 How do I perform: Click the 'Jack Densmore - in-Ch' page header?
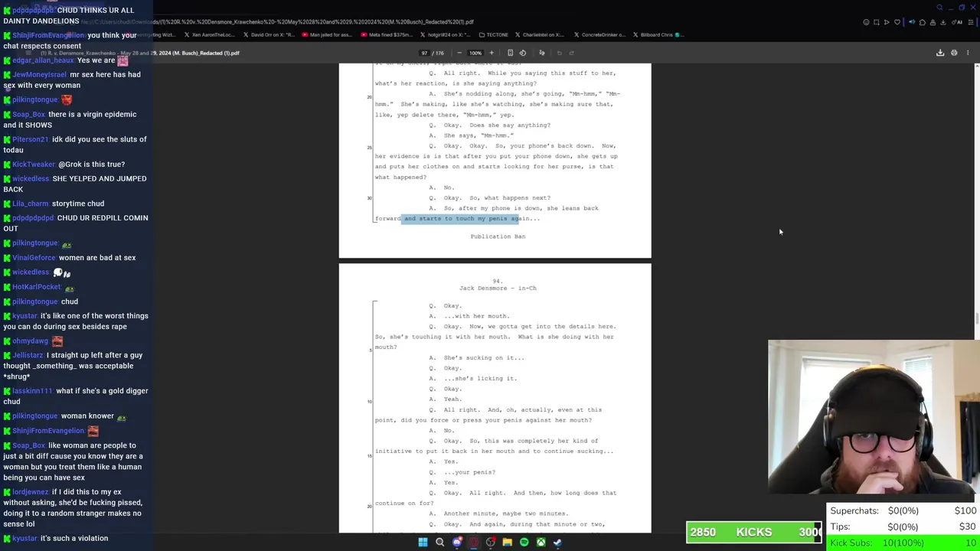click(x=498, y=289)
